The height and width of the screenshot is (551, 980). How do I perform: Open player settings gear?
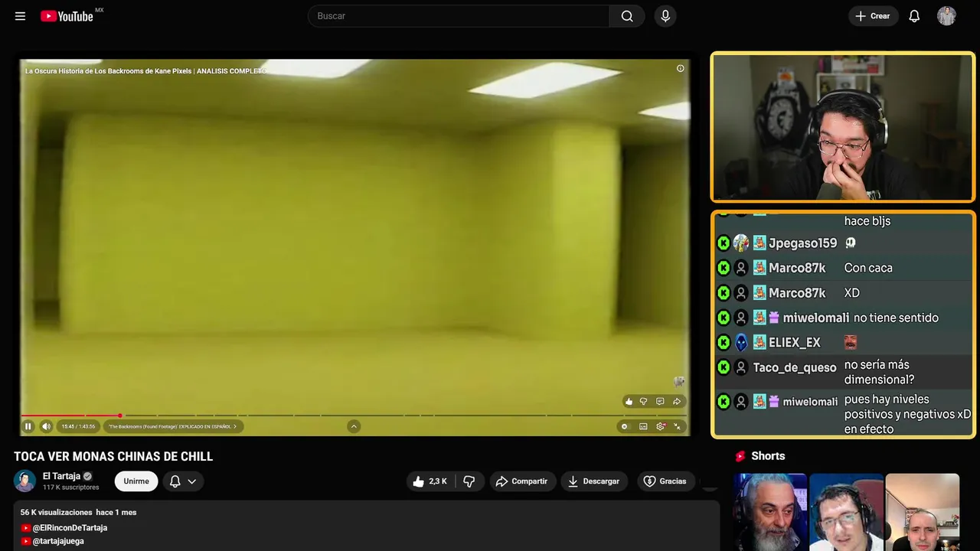pyautogui.click(x=661, y=426)
